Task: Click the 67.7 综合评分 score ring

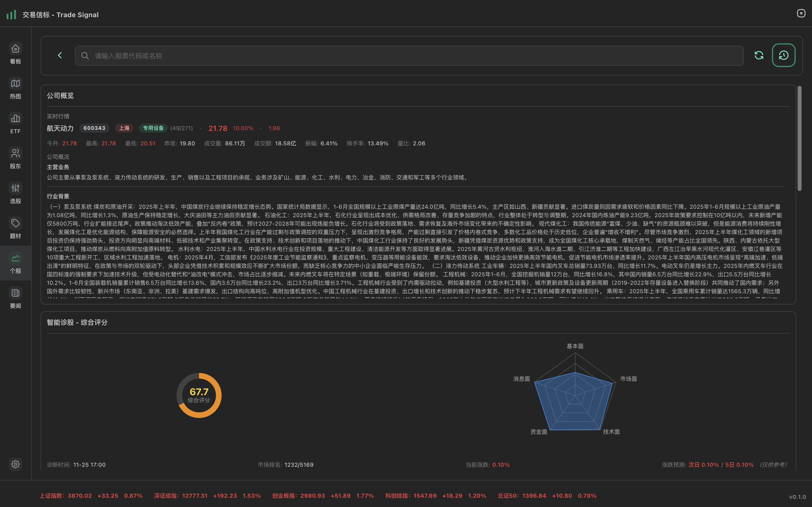Action: tap(199, 395)
